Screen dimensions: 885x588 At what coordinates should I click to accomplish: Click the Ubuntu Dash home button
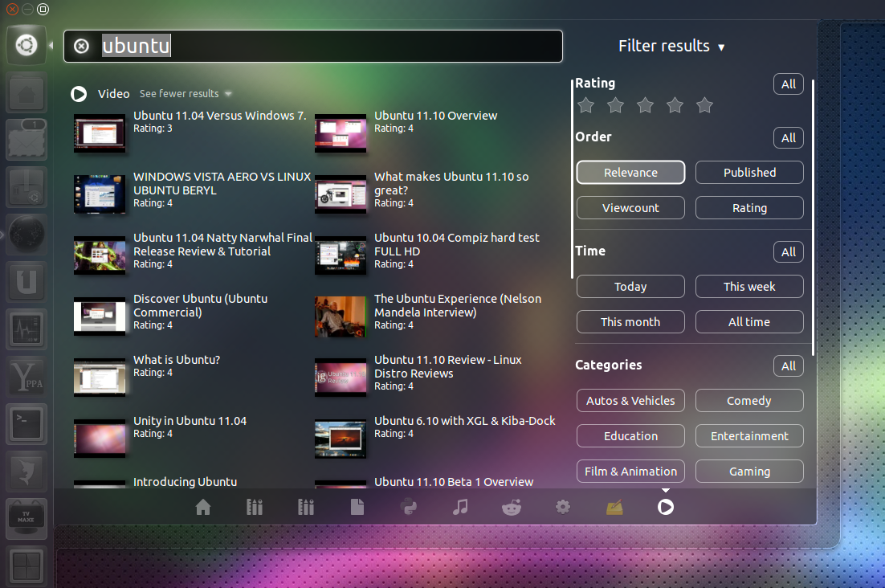tap(26, 44)
